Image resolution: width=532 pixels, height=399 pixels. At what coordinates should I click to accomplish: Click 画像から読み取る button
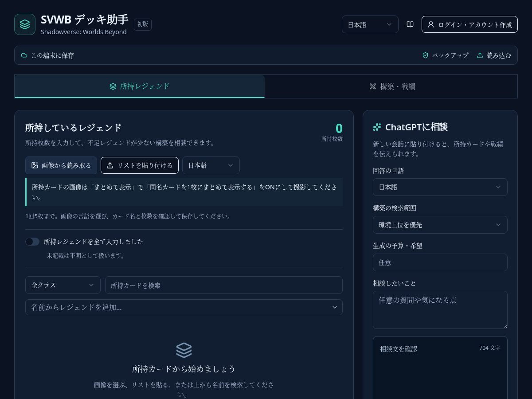[x=61, y=165]
